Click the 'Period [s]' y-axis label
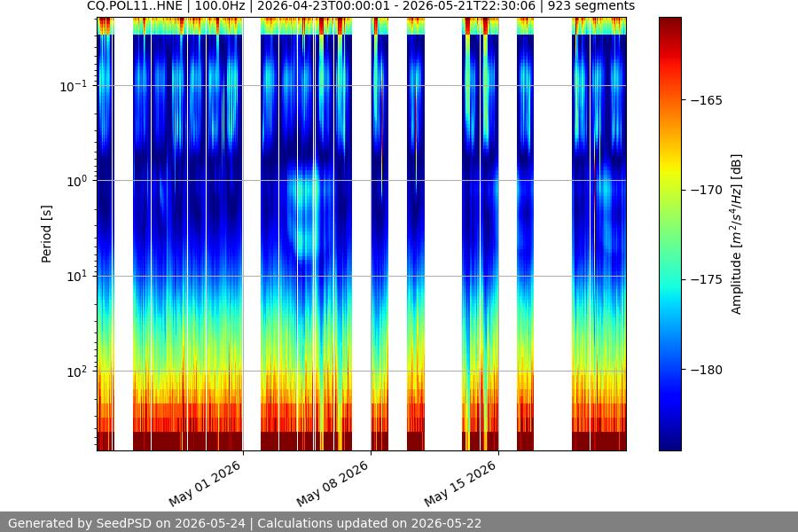 point(46,234)
